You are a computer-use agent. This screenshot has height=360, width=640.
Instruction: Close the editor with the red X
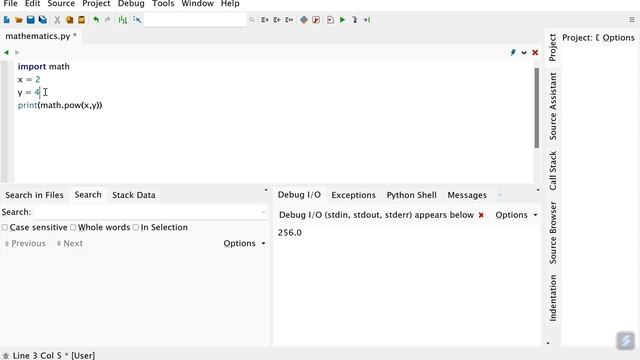[535, 53]
